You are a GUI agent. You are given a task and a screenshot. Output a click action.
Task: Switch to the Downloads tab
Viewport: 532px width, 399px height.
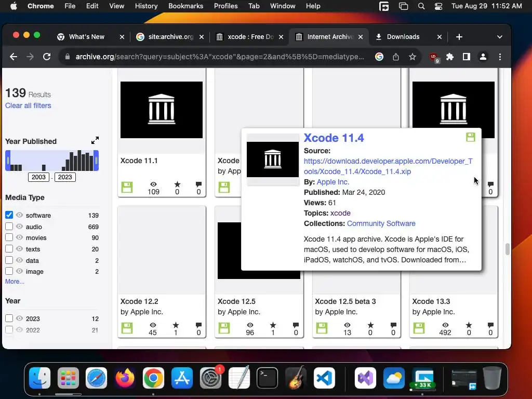tap(403, 37)
